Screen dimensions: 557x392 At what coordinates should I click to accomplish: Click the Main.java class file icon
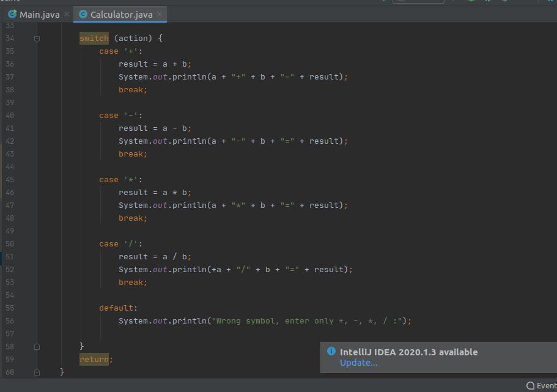(12, 14)
